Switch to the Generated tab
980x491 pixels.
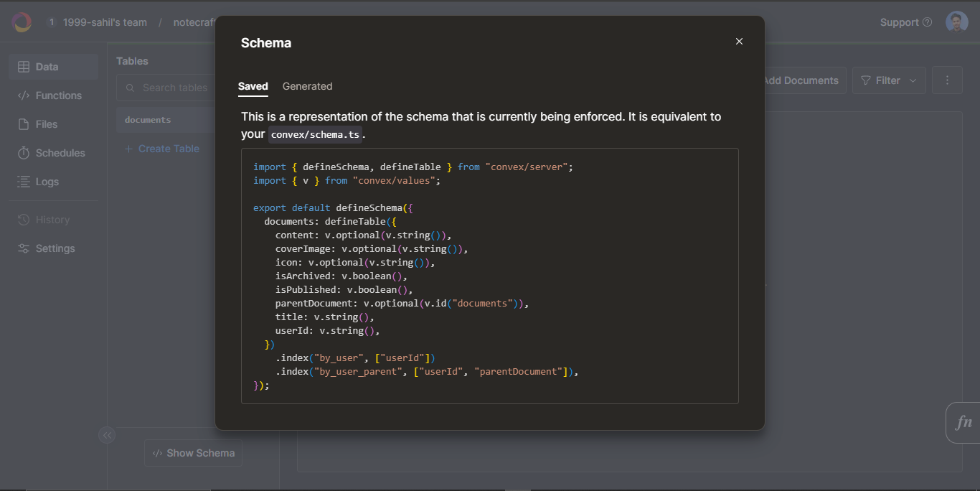307,86
